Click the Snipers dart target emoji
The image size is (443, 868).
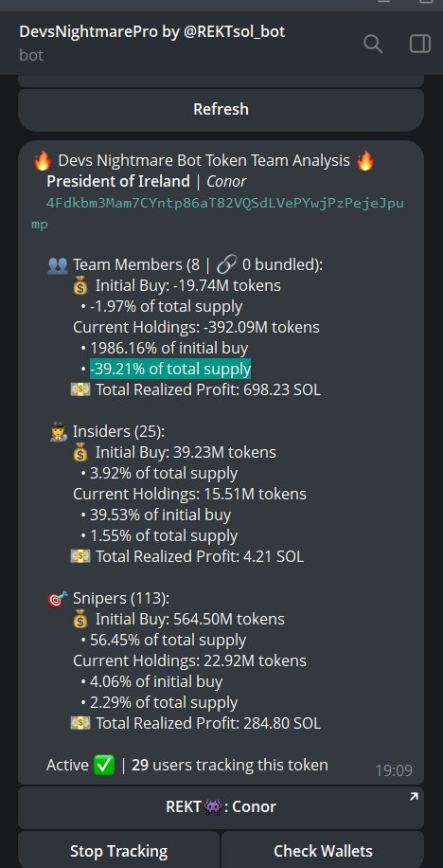click(x=58, y=599)
